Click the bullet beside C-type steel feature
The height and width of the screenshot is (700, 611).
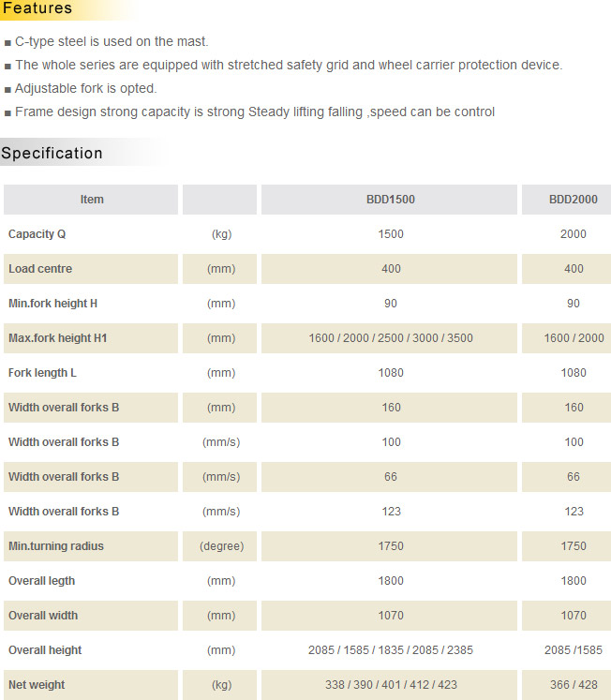[x=7, y=42]
